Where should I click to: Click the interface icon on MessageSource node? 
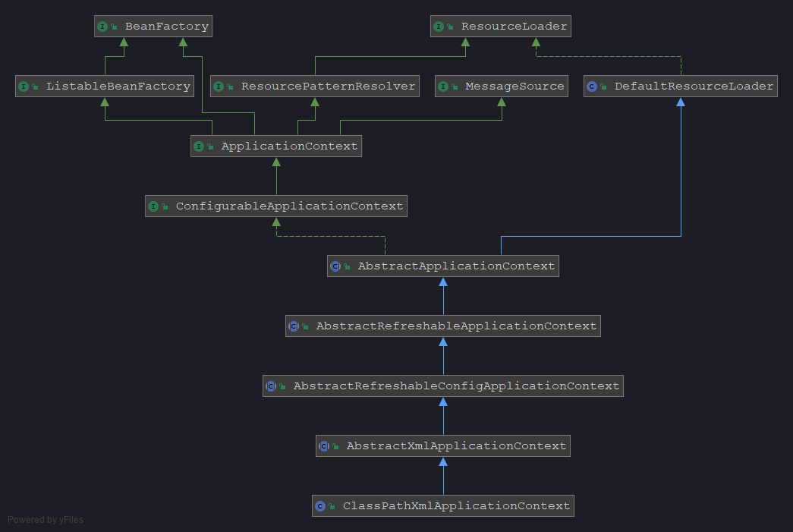click(444, 86)
